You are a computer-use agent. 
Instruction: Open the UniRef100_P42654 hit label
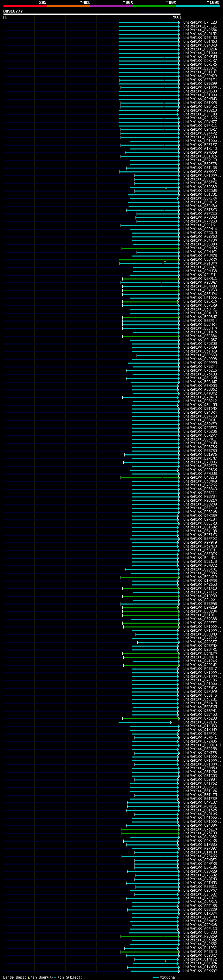[x=200, y=30]
